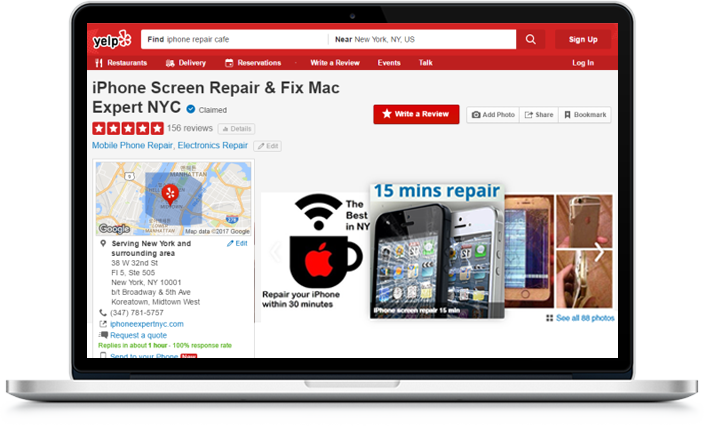Open the Delivery menu item
Image resolution: width=704 pixels, height=426 pixels.
click(x=186, y=63)
